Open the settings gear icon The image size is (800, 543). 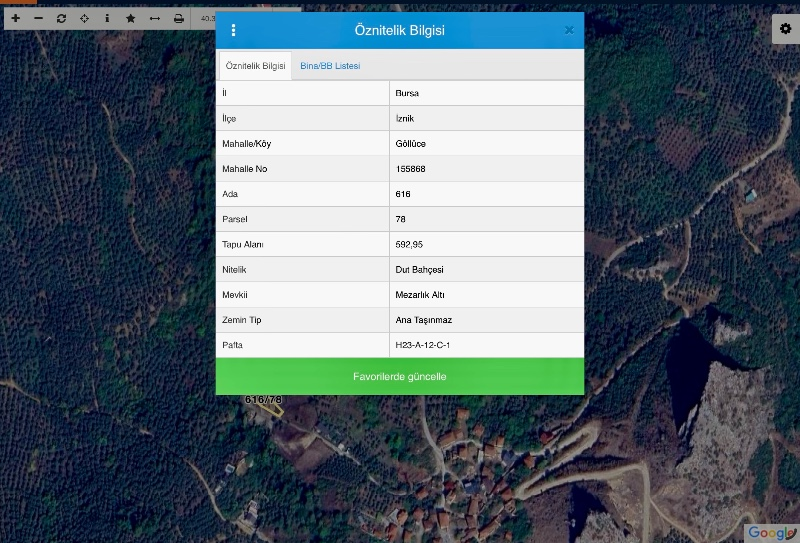coord(785,29)
